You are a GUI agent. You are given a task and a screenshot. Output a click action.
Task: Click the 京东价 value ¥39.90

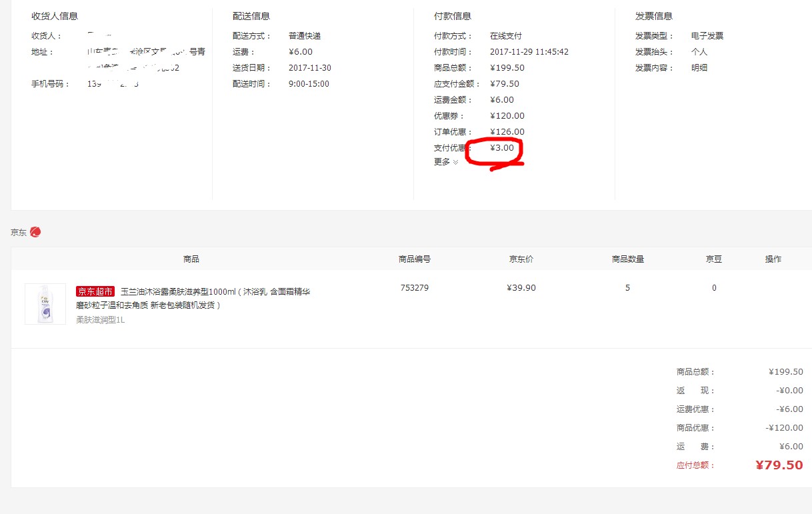[521, 288]
